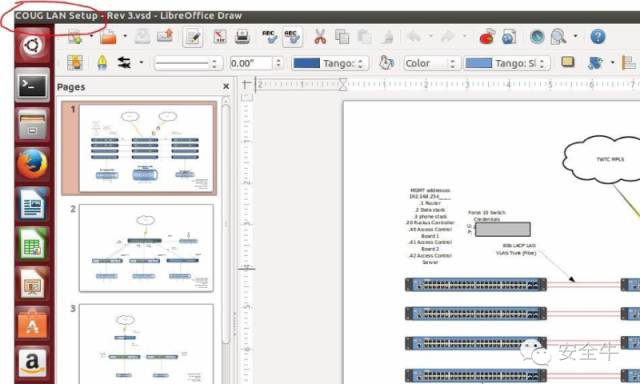Expand the line style dropdown
Screen dimensions: 640x384
tap(188, 63)
